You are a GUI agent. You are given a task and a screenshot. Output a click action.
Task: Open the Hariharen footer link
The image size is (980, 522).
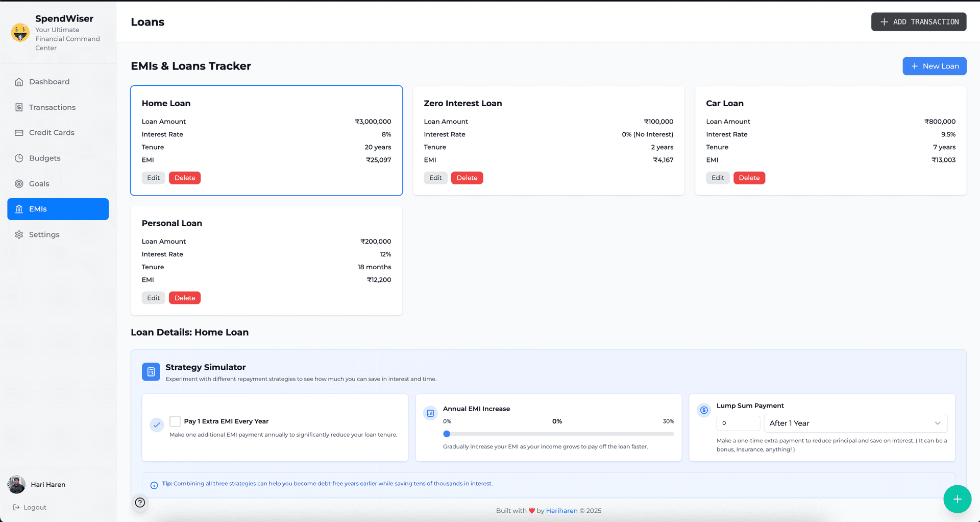(561, 511)
